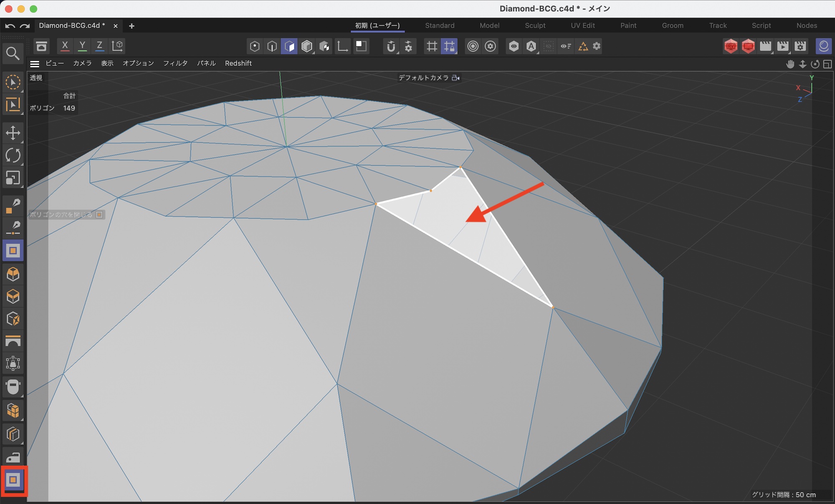Switch to Edges mode

(x=272, y=46)
